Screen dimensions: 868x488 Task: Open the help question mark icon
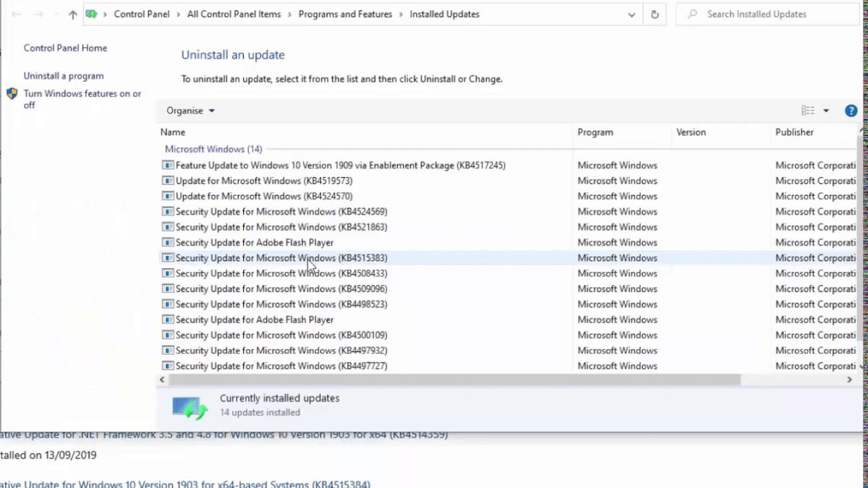pos(851,111)
